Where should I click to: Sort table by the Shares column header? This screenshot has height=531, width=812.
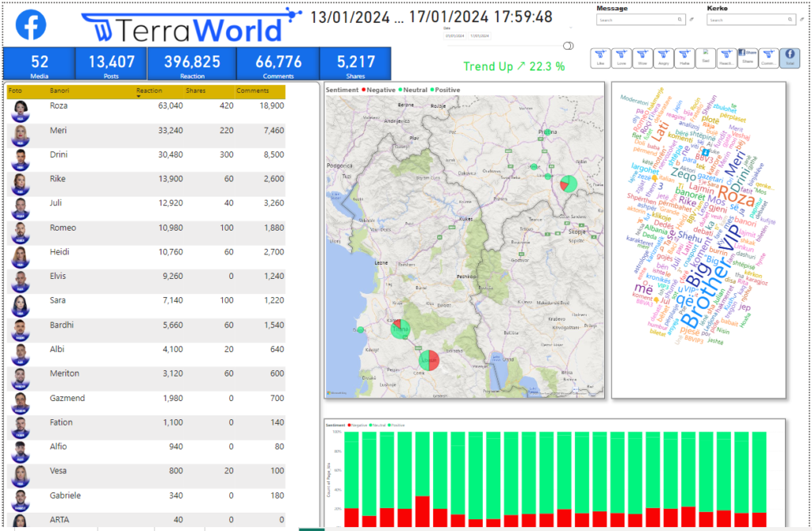[196, 90]
